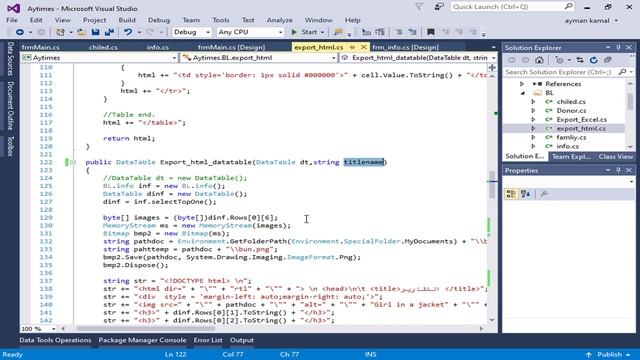Click the feedback icon in title bar
640x360 pixels.
click(x=439, y=7)
